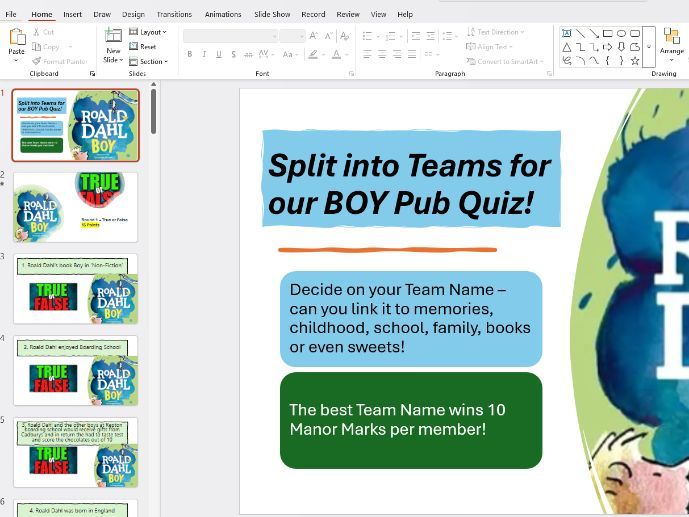Image resolution: width=689 pixels, height=517 pixels.
Task: Insert a Text Box shape
Action: [x=567, y=33]
